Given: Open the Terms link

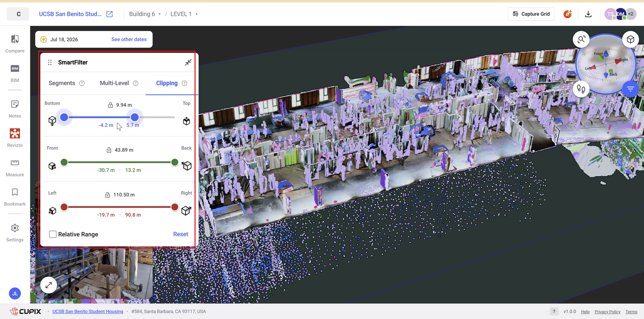Looking at the screenshot, I should 631,312.
